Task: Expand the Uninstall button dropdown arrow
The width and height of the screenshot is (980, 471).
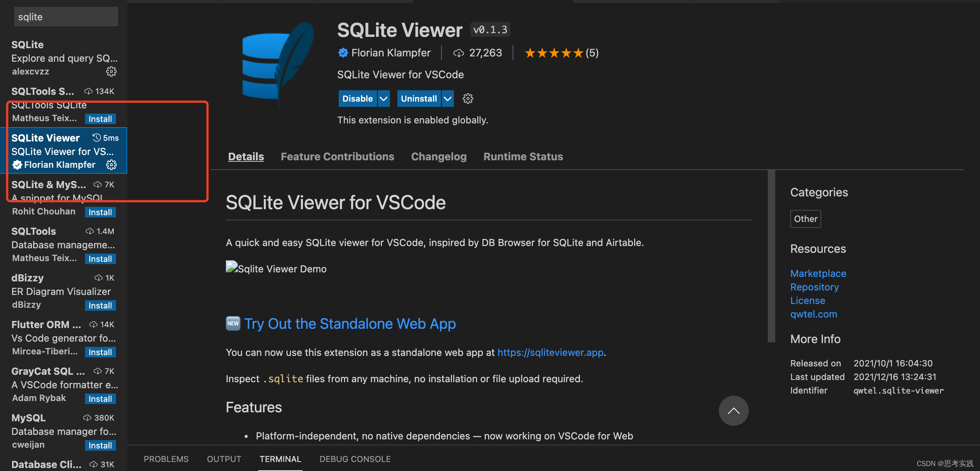Action: coord(448,99)
